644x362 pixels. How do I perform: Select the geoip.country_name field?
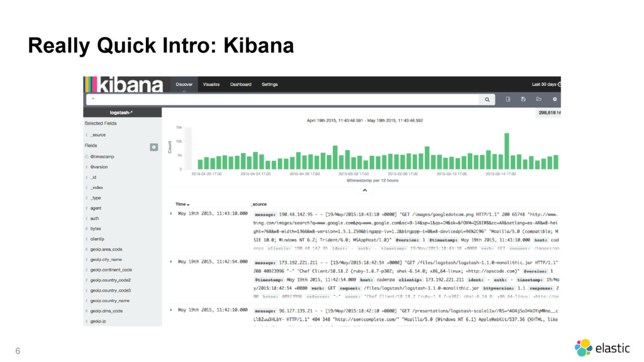click(x=109, y=300)
